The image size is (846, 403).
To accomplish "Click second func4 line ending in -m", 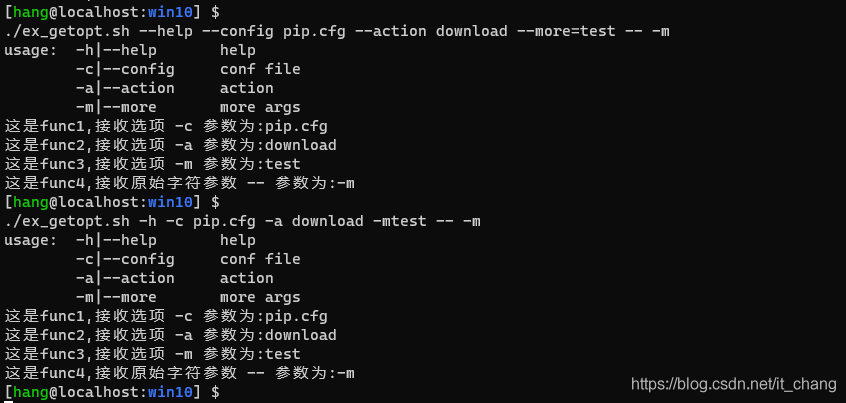I will 180,373.
